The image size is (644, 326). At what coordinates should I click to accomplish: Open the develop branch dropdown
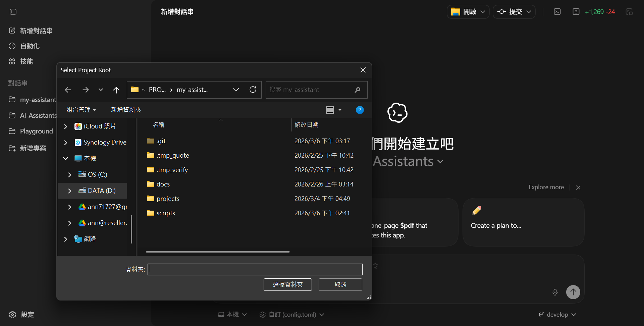[x=557, y=315]
